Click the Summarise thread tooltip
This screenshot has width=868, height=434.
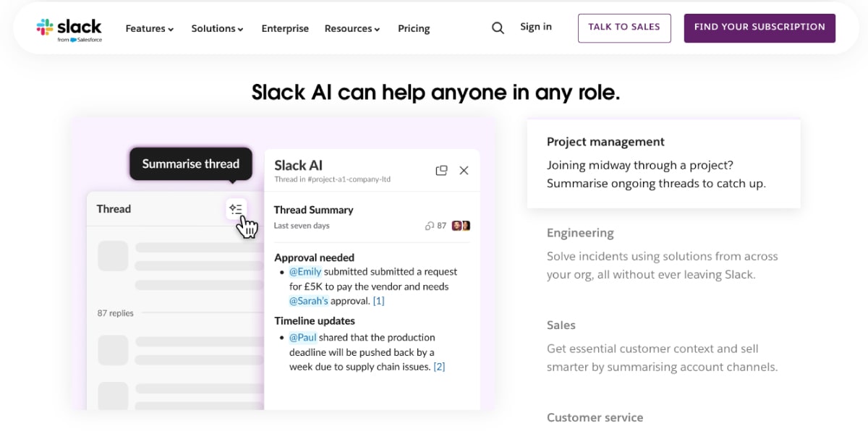point(191,163)
